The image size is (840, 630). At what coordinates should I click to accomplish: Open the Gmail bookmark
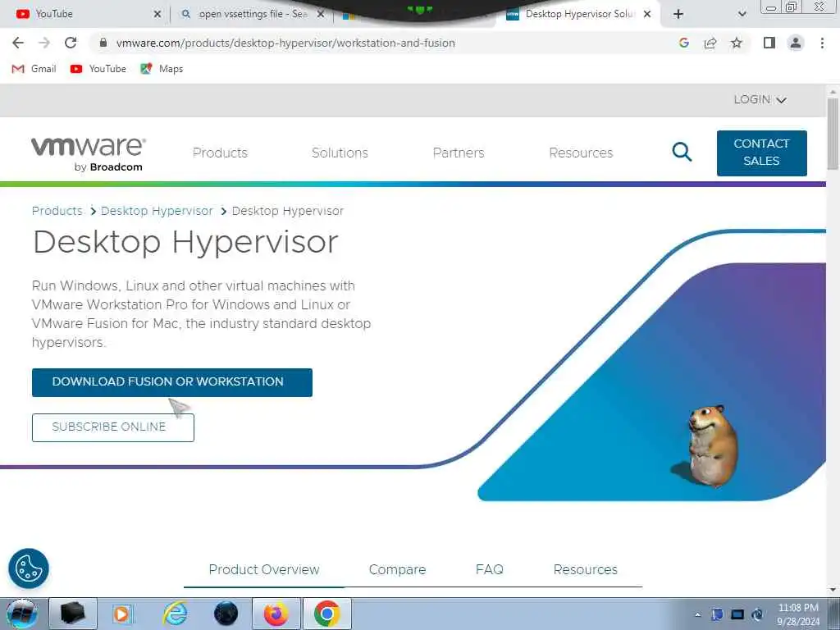coord(34,69)
